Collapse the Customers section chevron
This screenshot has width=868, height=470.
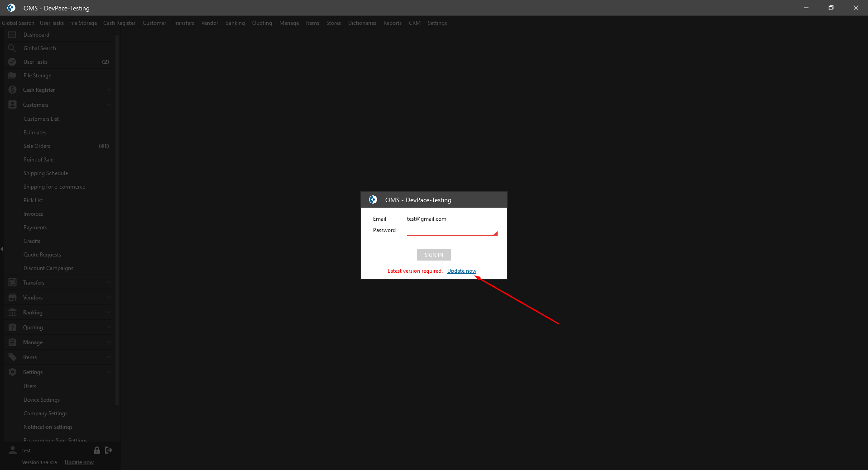pyautogui.click(x=109, y=105)
